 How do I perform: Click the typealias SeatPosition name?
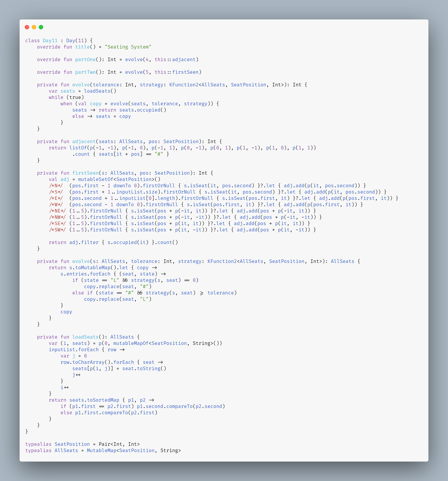72,444
